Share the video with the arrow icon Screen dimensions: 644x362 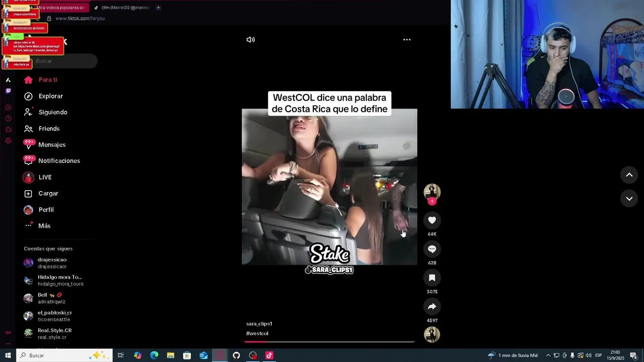point(432,306)
